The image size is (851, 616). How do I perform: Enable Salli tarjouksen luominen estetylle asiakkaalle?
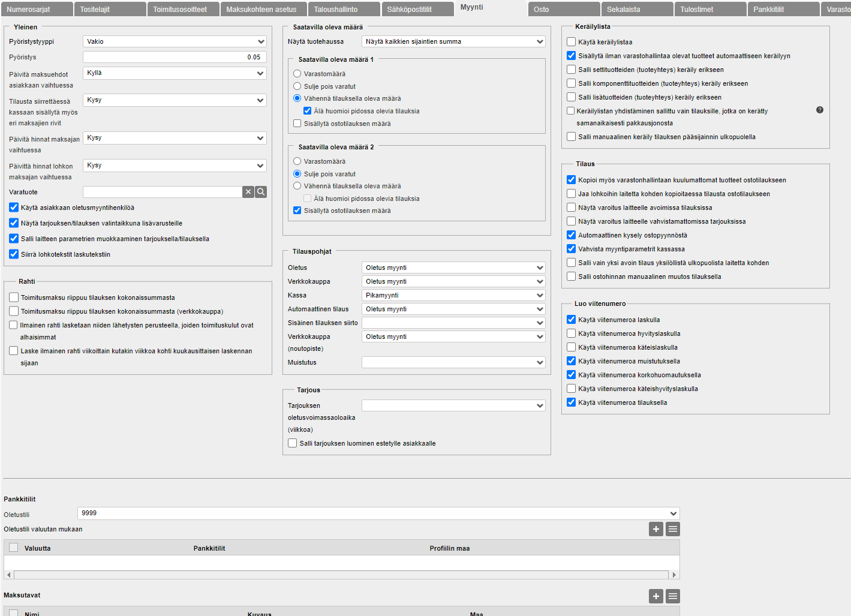pos(293,443)
